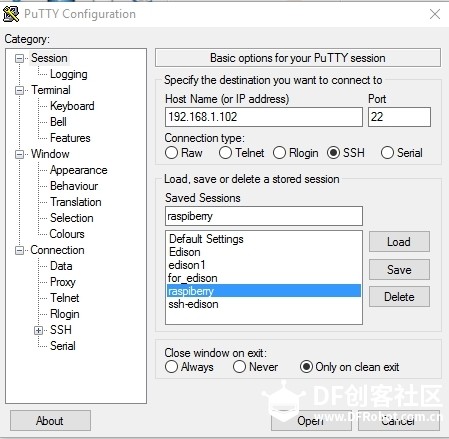Click the Host Name input field

point(264,117)
